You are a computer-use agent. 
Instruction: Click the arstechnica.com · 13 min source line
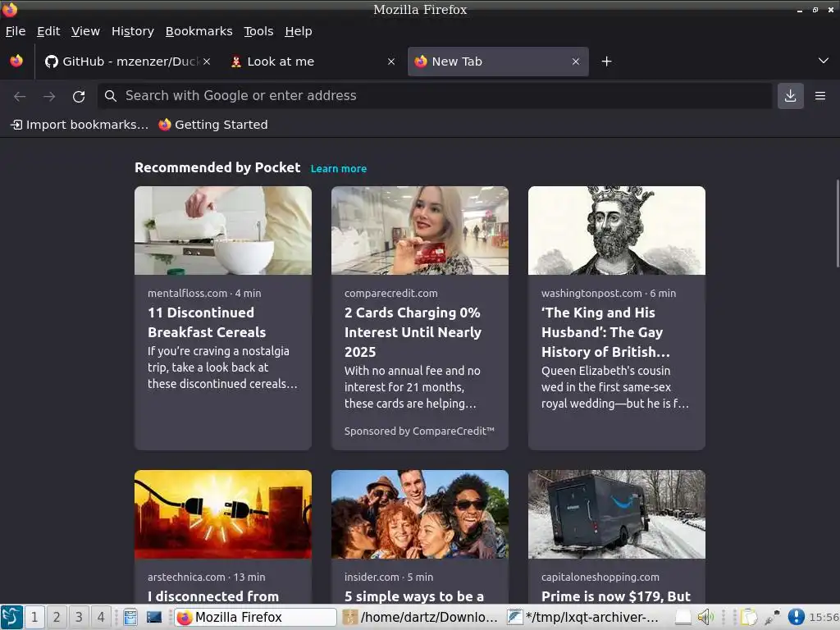point(206,577)
